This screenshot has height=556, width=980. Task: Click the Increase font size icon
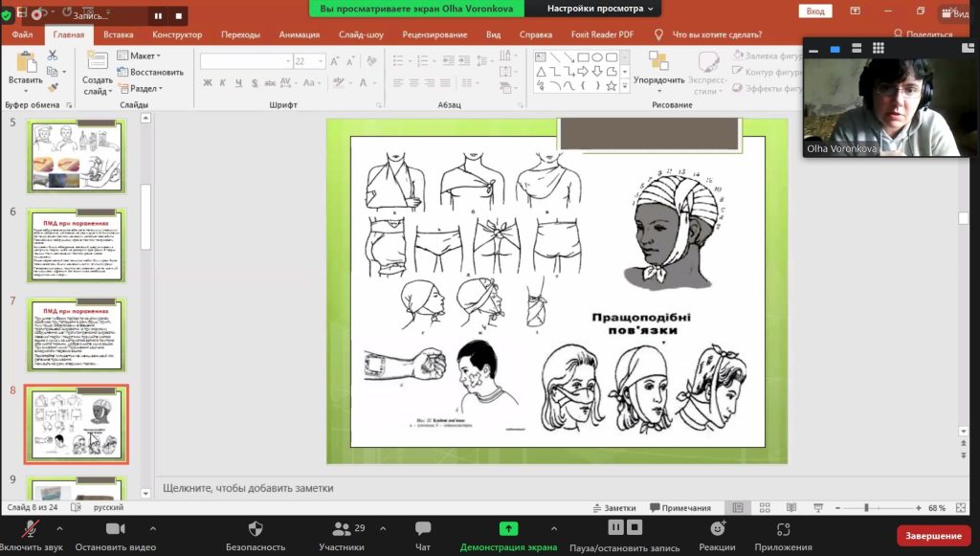point(334,61)
